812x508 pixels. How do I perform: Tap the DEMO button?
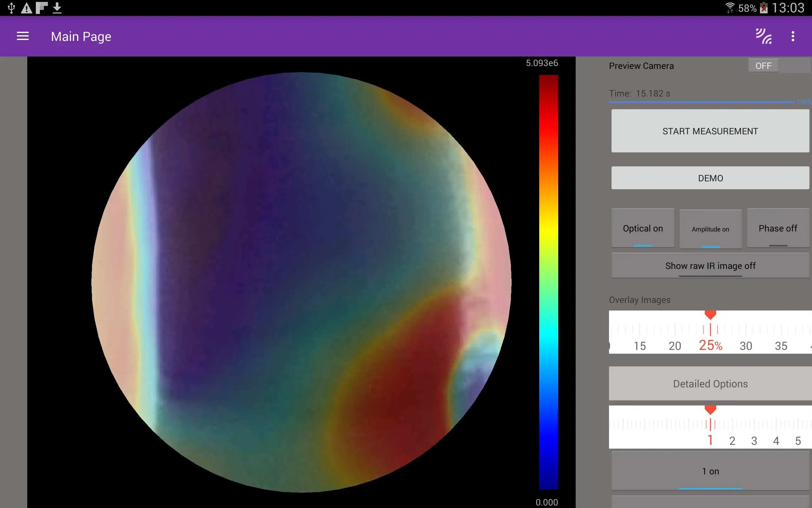tap(710, 178)
